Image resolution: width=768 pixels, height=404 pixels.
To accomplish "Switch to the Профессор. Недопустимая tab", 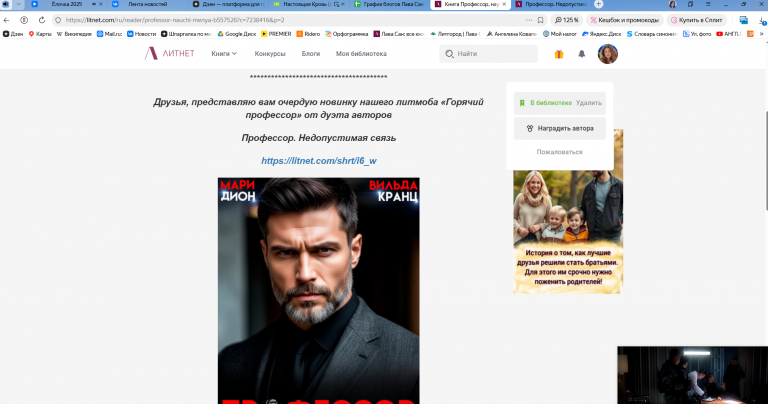I will 551,4.
